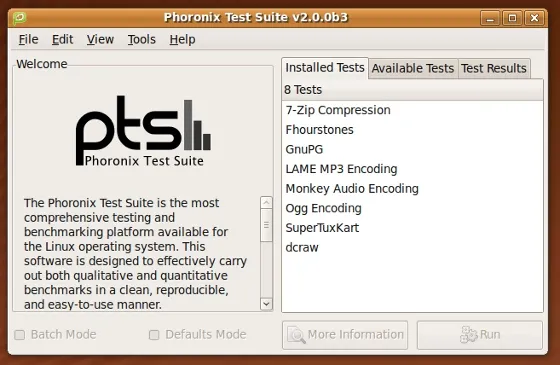Click the welcome text scroll down arrow
The height and width of the screenshot is (365, 560).
[266, 304]
